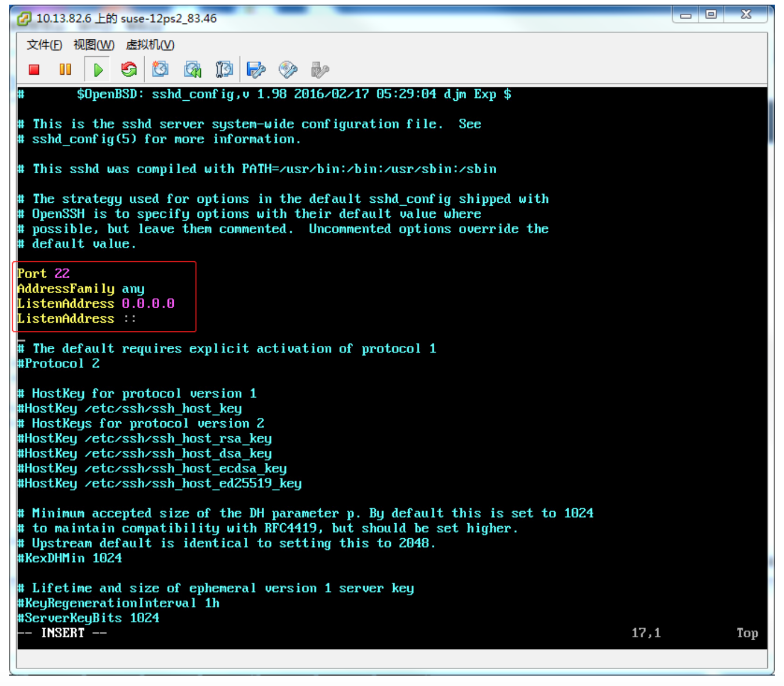Pause the virtual machine using the suspend icon

coord(65,70)
